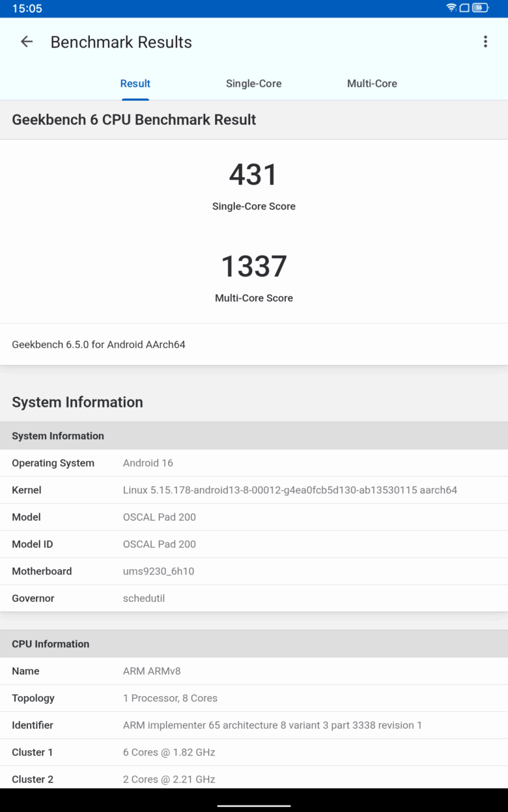508x812 pixels.
Task: Switch to the Multi-Core tab
Action: [372, 83]
